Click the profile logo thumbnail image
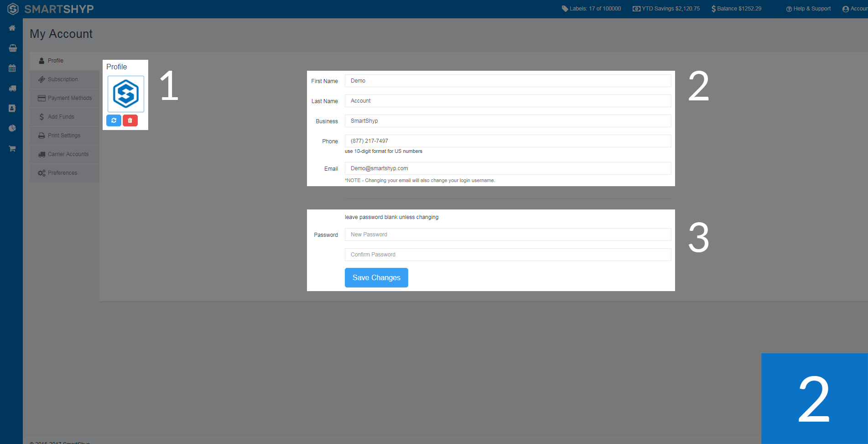The width and height of the screenshot is (868, 444). pos(126,94)
